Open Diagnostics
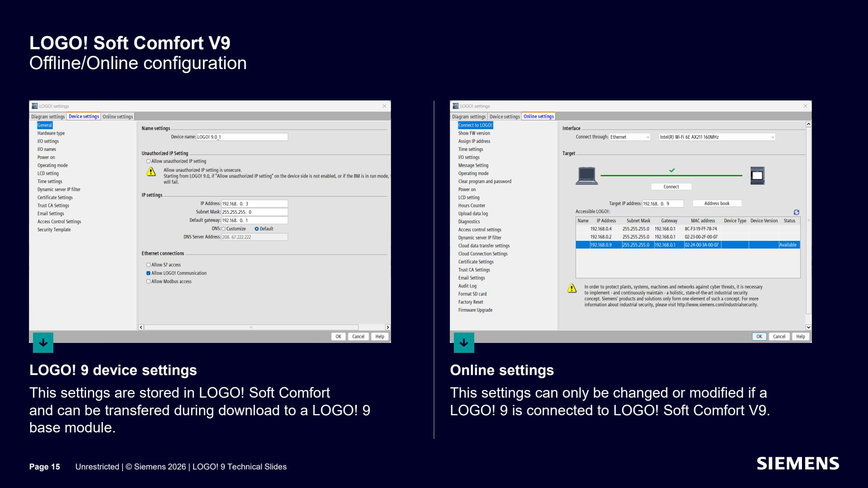This screenshot has height=488, width=868. (469, 222)
